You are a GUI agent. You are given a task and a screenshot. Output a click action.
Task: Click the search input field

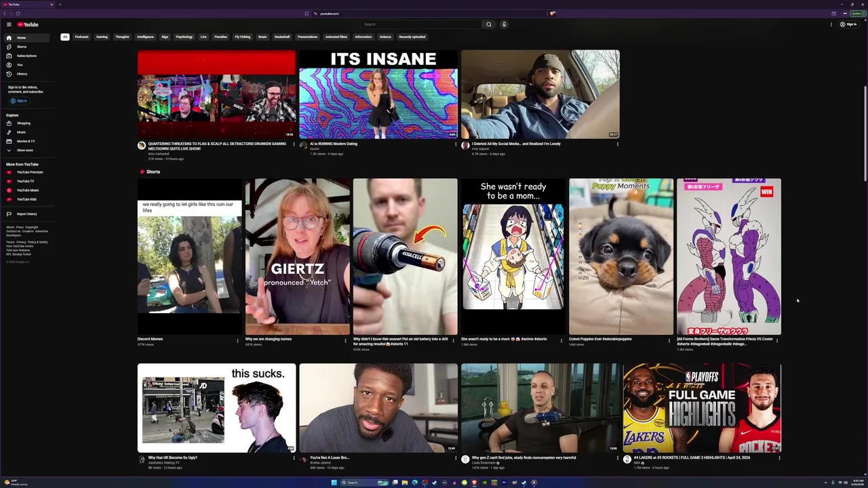click(420, 24)
